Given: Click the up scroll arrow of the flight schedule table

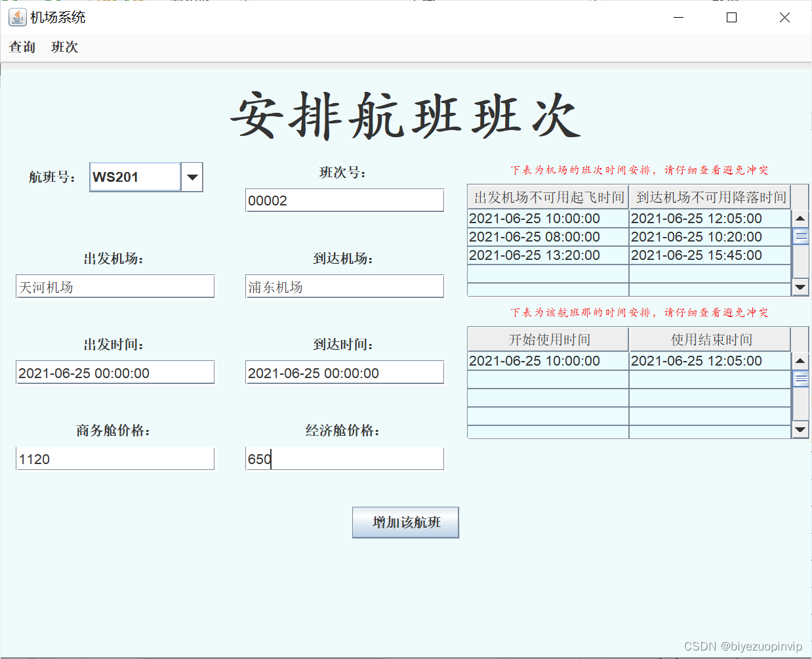Looking at the screenshot, I should pos(800,360).
